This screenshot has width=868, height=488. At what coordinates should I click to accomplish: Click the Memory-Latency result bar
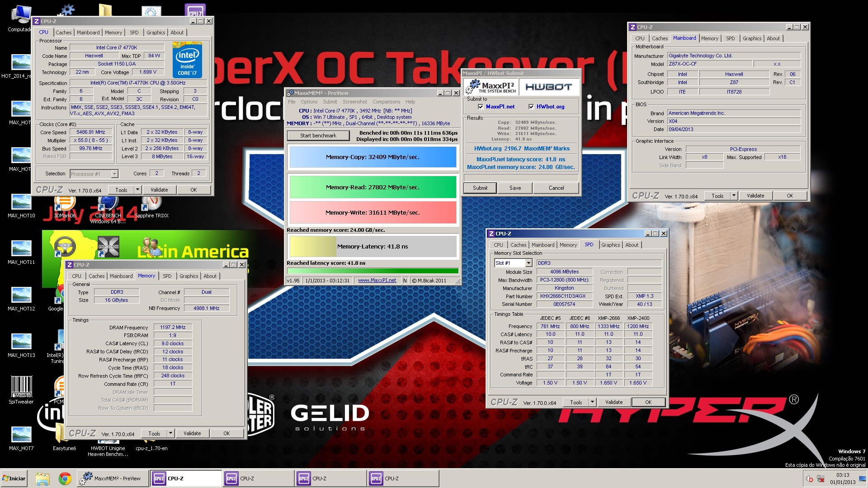point(373,247)
